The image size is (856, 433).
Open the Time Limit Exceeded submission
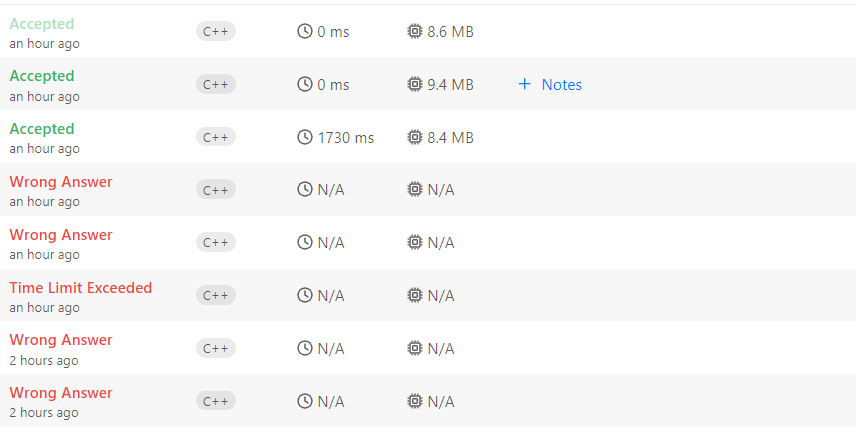[x=80, y=288]
